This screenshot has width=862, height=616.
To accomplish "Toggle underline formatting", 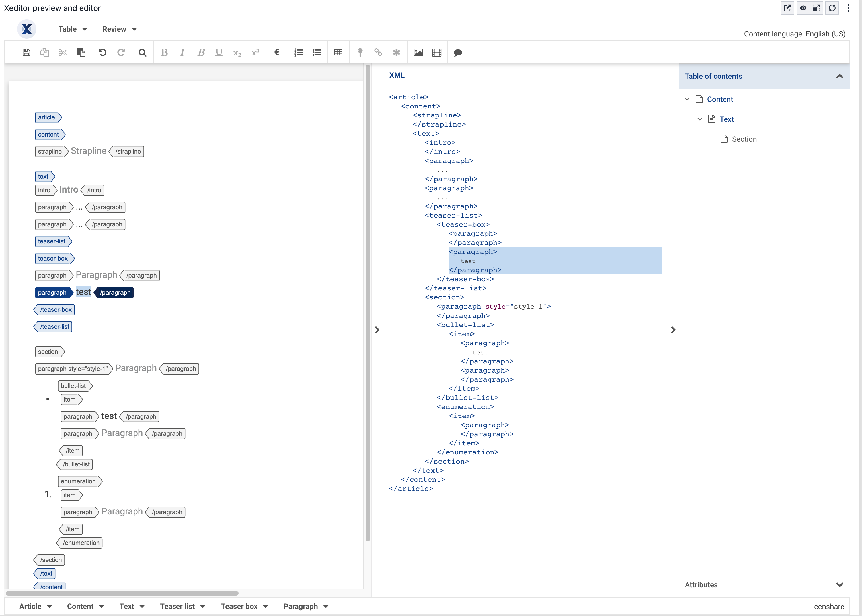I will tap(219, 52).
